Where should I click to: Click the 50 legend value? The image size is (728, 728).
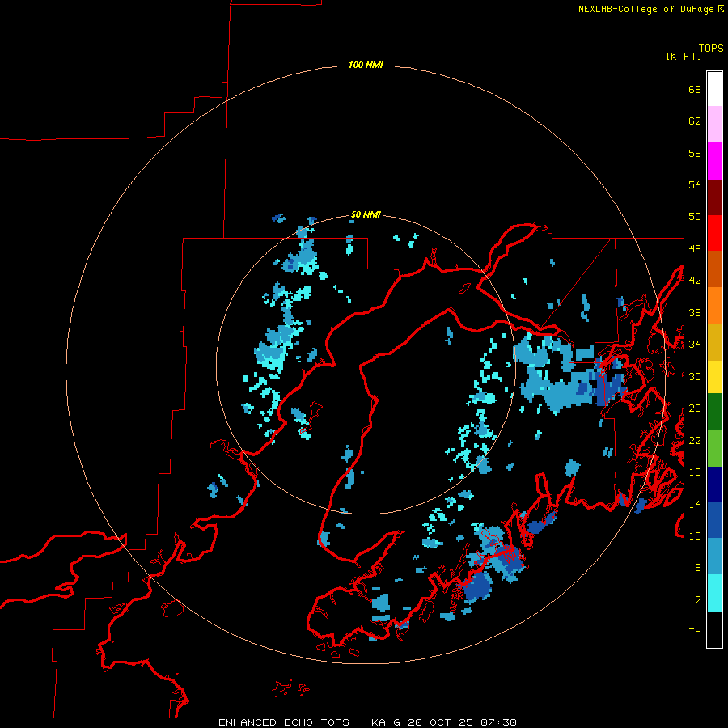(695, 217)
